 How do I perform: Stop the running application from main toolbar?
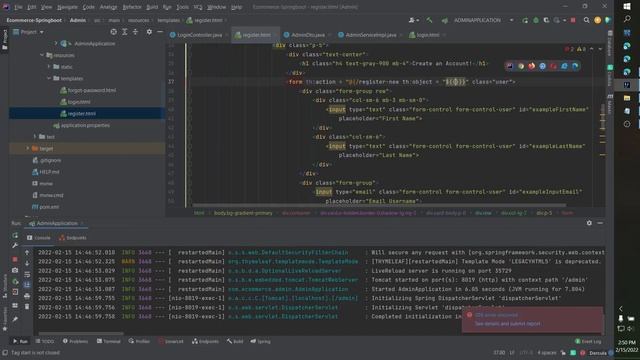[573, 20]
